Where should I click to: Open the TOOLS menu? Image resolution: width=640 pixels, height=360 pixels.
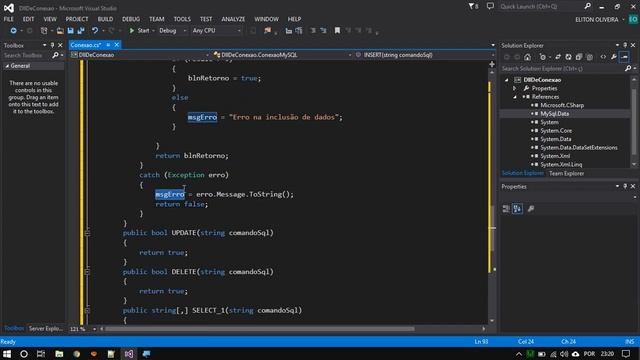click(x=182, y=19)
